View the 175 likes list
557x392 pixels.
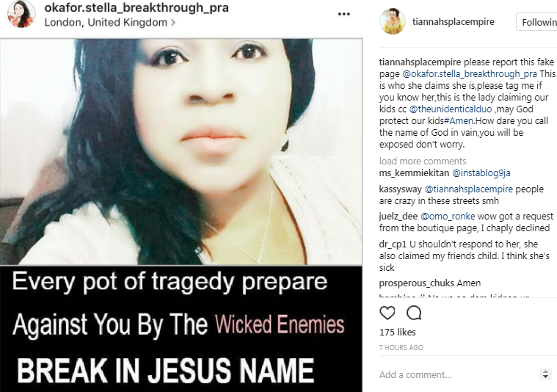point(397,333)
